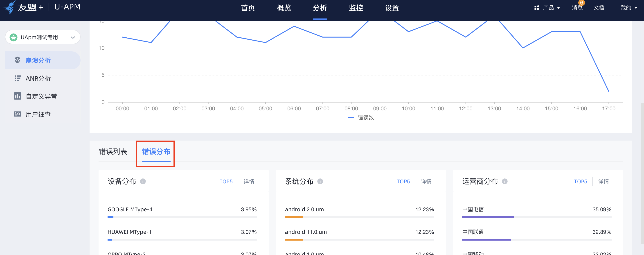Click the HUAWEI MType-1 progress bar

182,239
